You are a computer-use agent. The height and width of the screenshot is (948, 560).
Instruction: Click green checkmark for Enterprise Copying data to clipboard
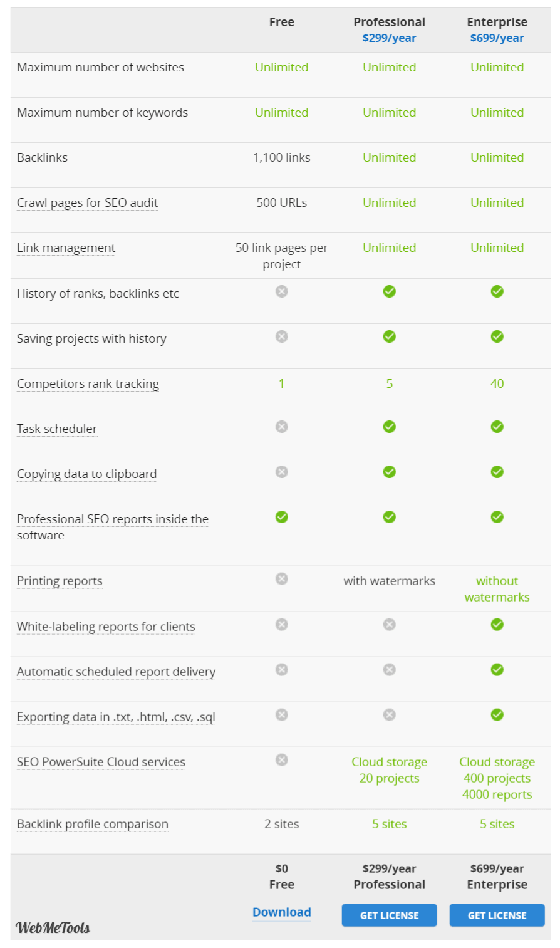497,472
